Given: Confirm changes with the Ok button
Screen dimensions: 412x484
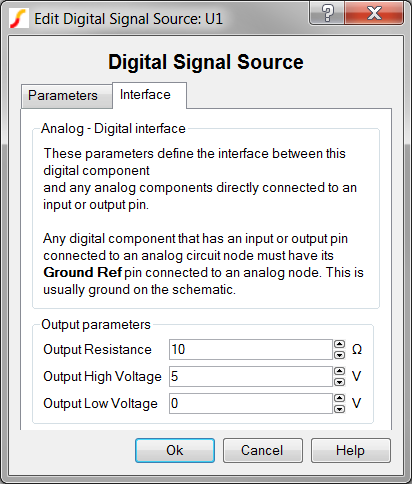Looking at the screenshot, I should point(175,450).
